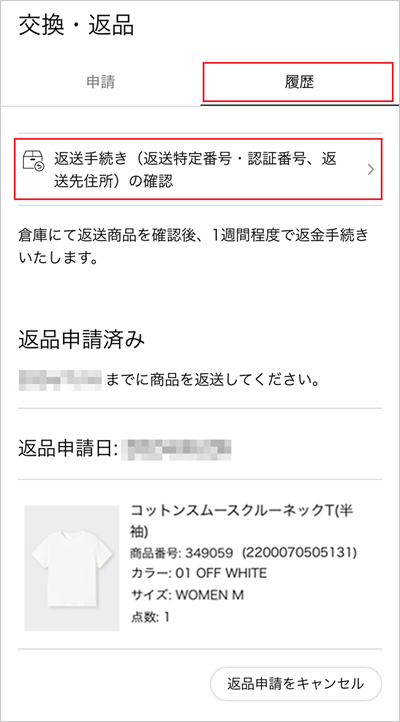Select the barcode number 2200070505131
400x722 pixels.
(300, 552)
